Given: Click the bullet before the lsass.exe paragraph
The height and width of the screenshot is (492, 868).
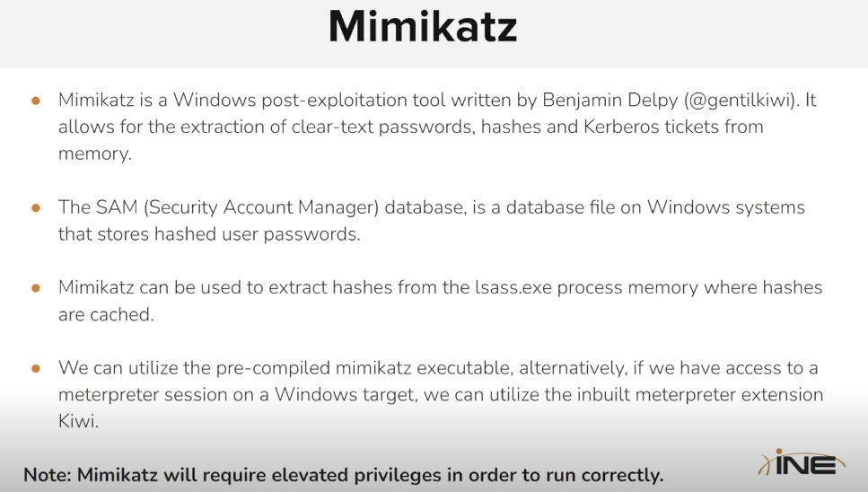Looking at the screenshot, I should (36, 288).
